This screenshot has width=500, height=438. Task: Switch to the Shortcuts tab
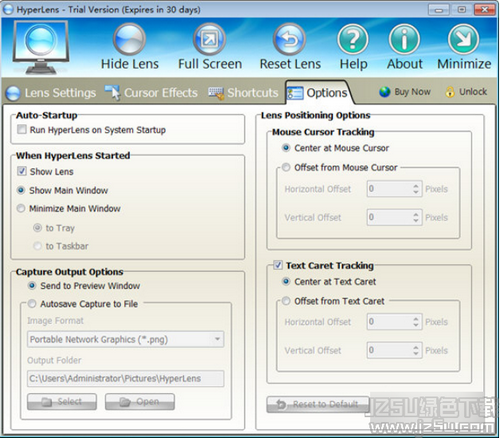tap(243, 93)
